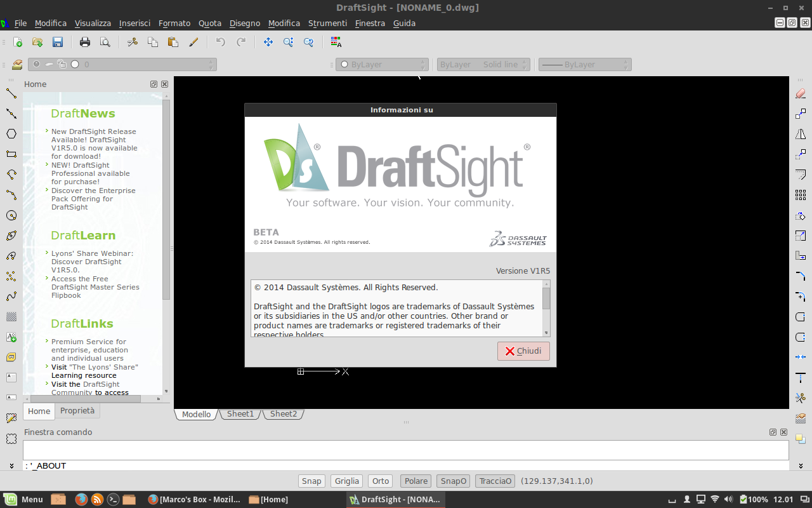Print the drawing using the printer icon

pyautogui.click(x=85, y=42)
